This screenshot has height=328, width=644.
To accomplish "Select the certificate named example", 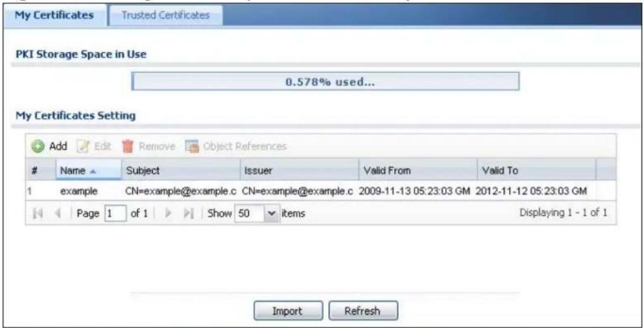I will 79,191.
